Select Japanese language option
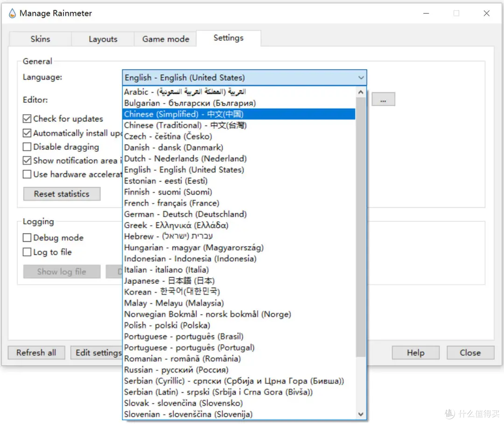 239,281
